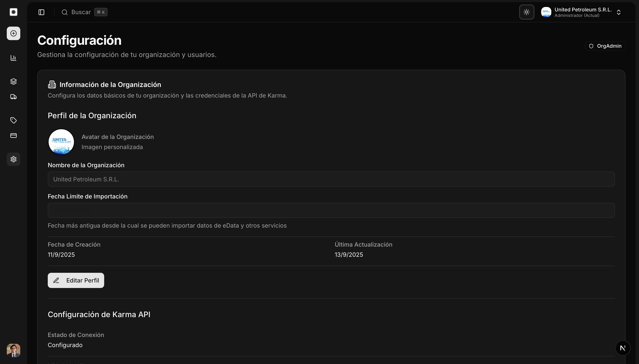The width and height of the screenshot is (639, 364).
Task: Toggle light/dark theme with sun icon
Action: (526, 12)
